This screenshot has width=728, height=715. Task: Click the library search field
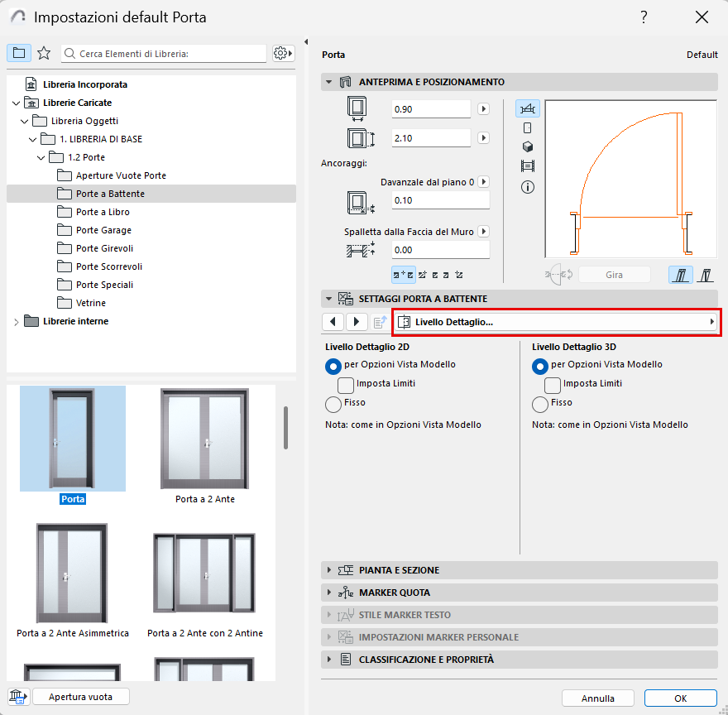point(164,54)
